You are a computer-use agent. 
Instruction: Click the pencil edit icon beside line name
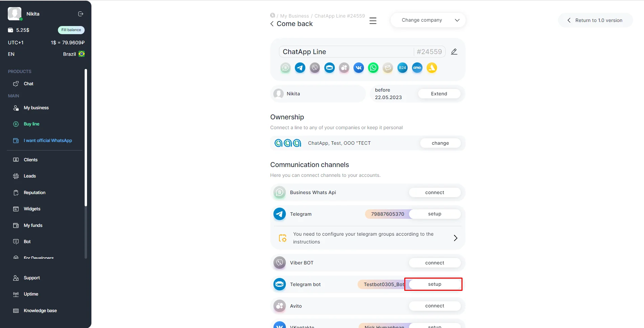click(x=454, y=52)
